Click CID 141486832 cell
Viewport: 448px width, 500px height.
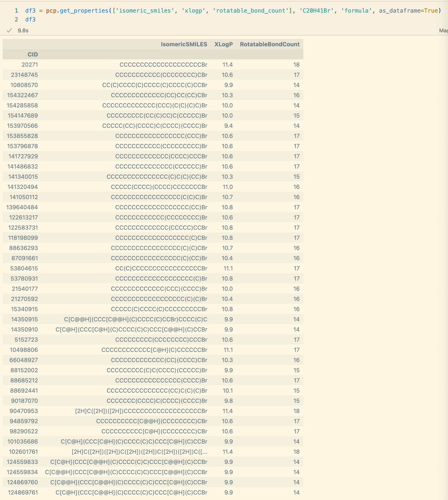[23, 167]
